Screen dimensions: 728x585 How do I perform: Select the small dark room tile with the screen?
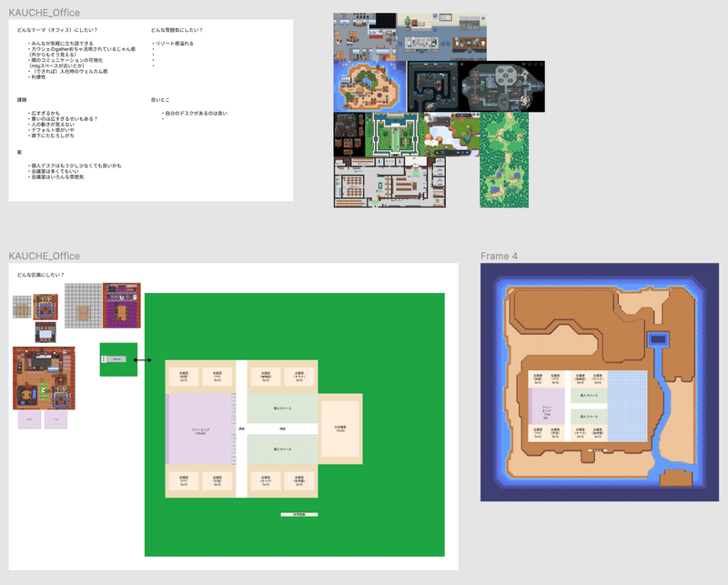[45, 332]
